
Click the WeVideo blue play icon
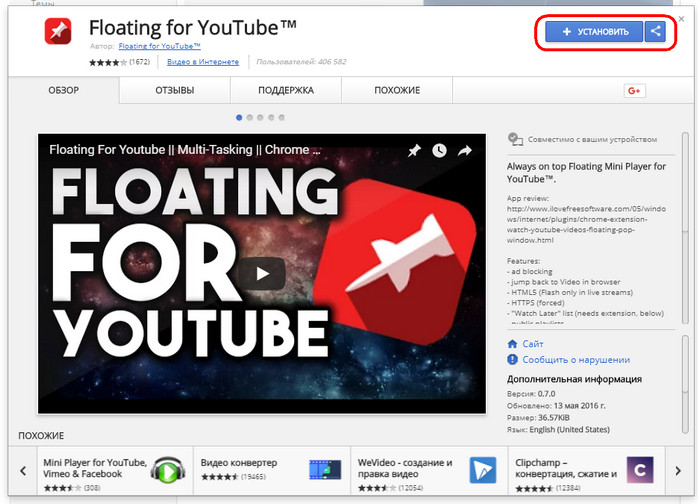[483, 470]
